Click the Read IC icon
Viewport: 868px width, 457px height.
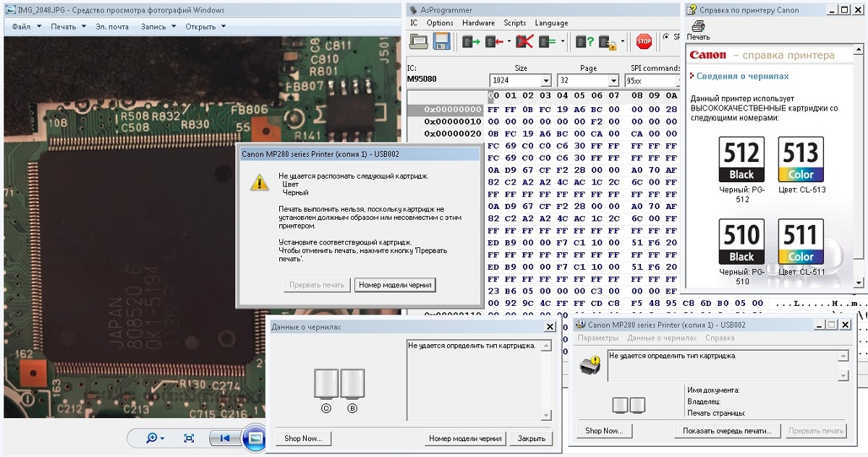pyautogui.click(x=471, y=42)
